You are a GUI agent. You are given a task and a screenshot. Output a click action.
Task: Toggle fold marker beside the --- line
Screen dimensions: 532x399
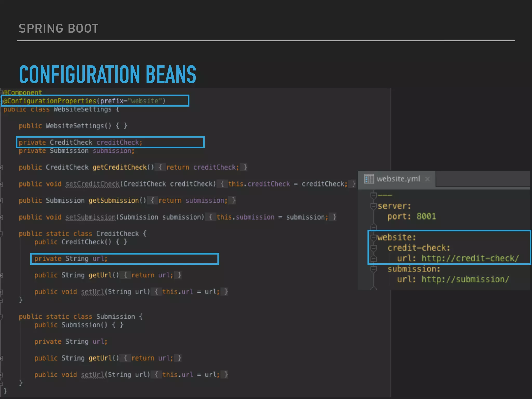pyautogui.click(x=374, y=195)
